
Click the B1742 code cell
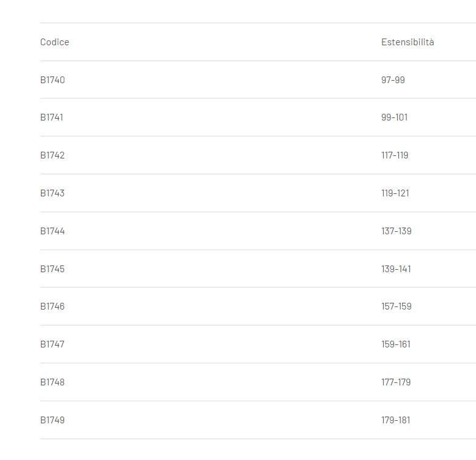pos(53,155)
